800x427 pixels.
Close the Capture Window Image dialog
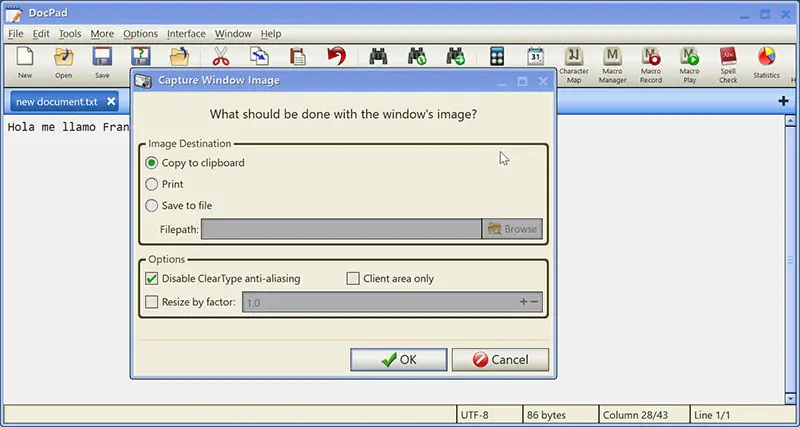tap(543, 81)
